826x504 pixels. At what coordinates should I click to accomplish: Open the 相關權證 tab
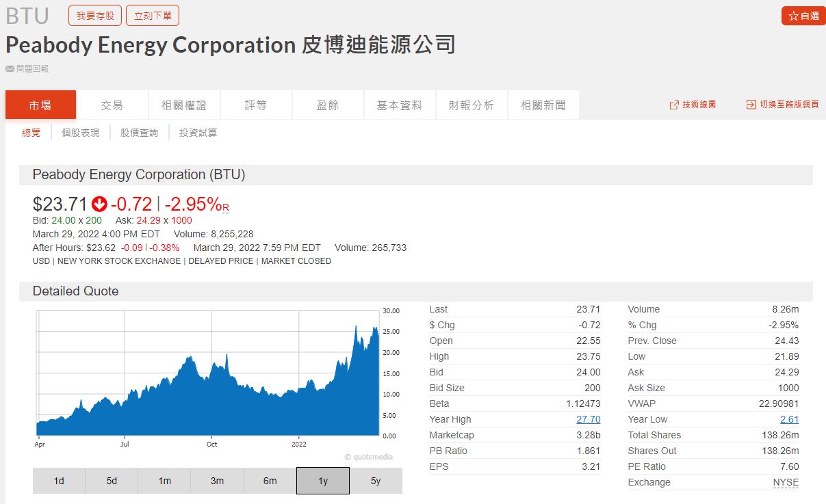tap(184, 105)
